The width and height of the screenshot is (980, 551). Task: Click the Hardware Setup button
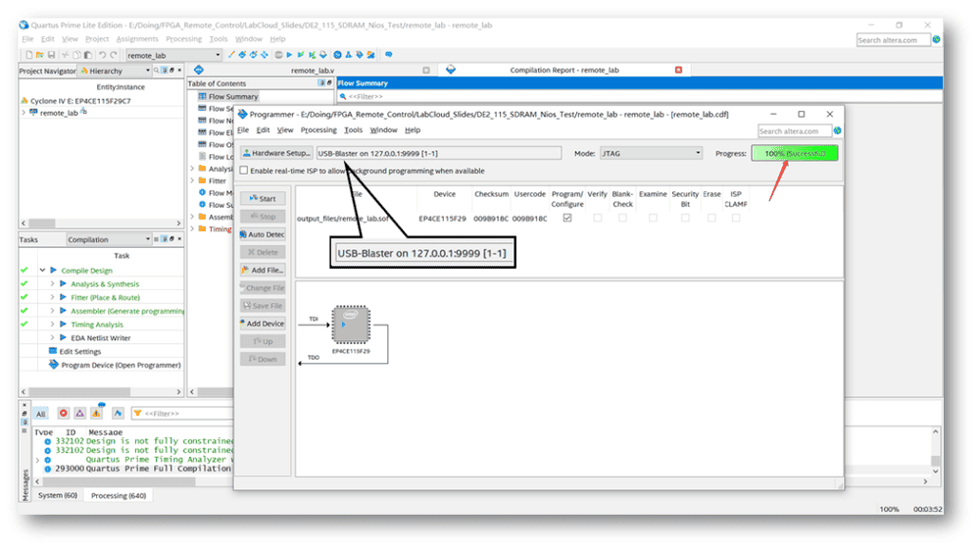click(275, 153)
